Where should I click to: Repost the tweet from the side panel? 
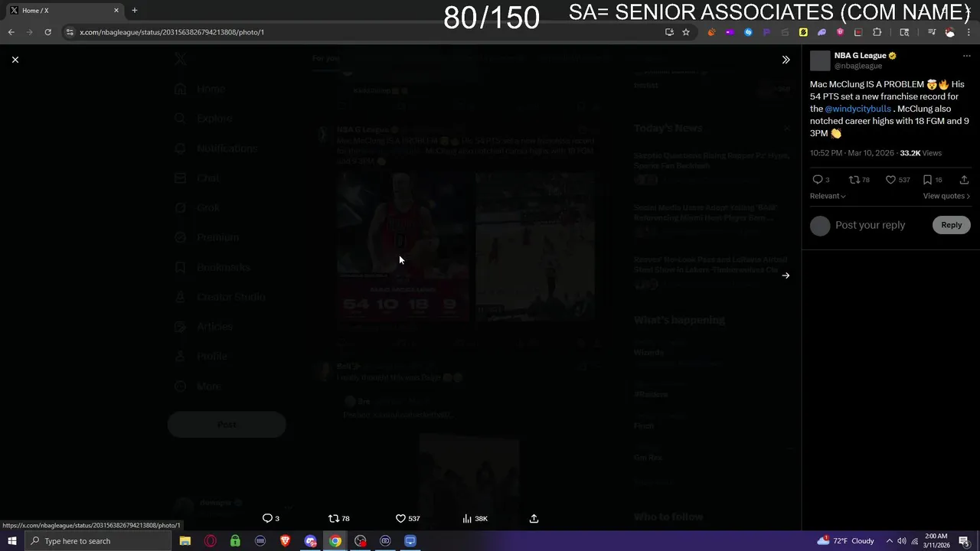point(854,180)
